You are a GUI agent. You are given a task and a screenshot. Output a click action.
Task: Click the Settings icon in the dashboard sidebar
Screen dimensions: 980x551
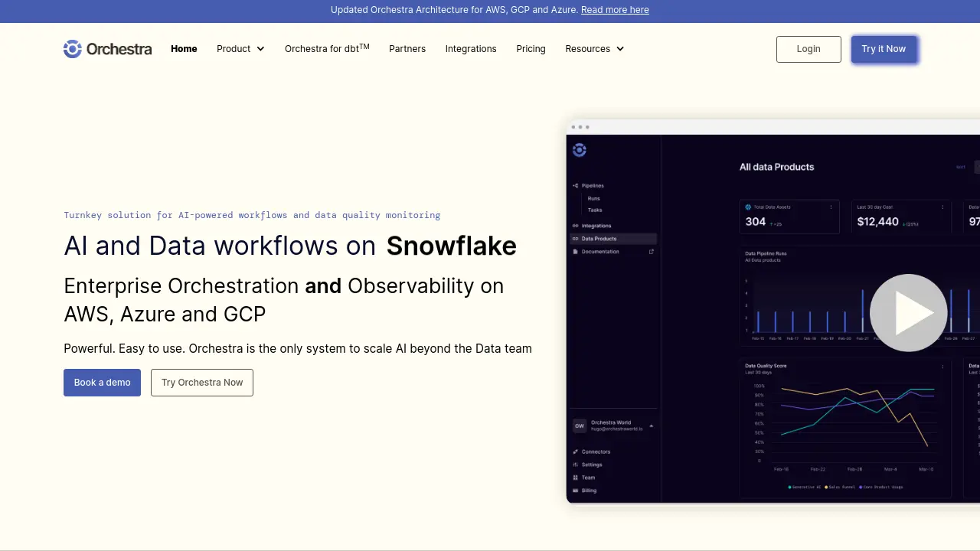(576, 465)
